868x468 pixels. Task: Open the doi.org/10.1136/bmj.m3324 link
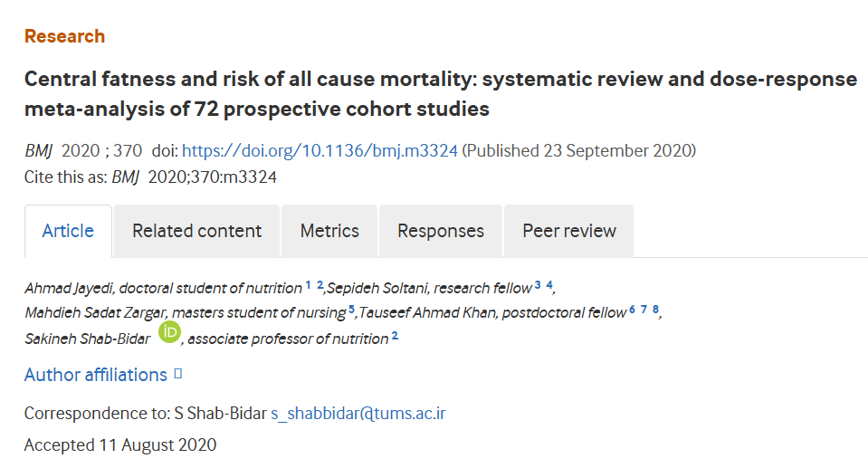coord(320,150)
